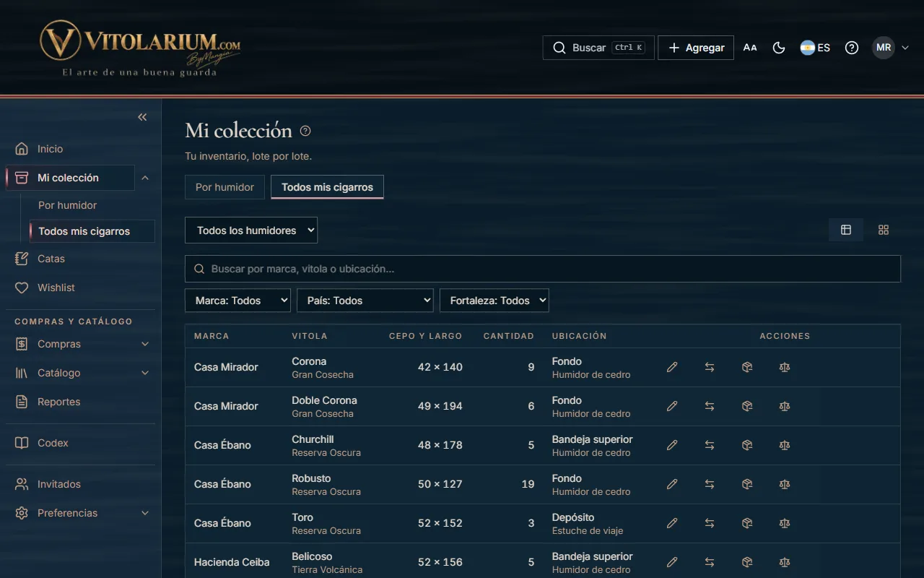Transfer the Casa Ébano Toro lot
Viewport: 924px width, 578px height.
tap(710, 523)
